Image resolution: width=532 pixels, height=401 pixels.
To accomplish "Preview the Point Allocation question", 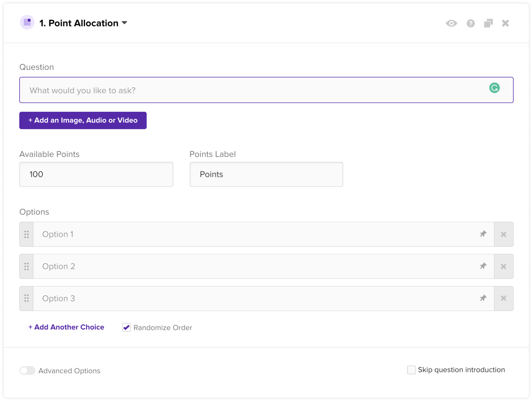I will tap(452, 23).
